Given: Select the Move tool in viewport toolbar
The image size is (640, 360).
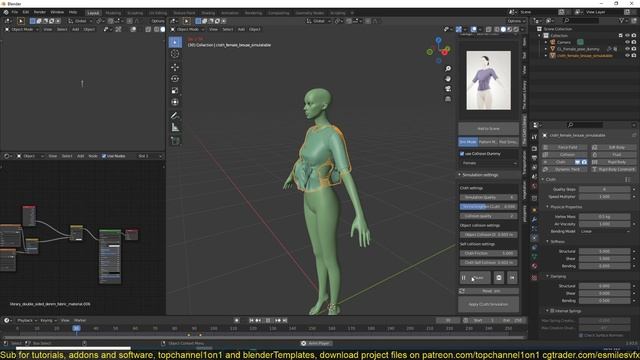Looking at the screenshot, I should coord(175,67).
